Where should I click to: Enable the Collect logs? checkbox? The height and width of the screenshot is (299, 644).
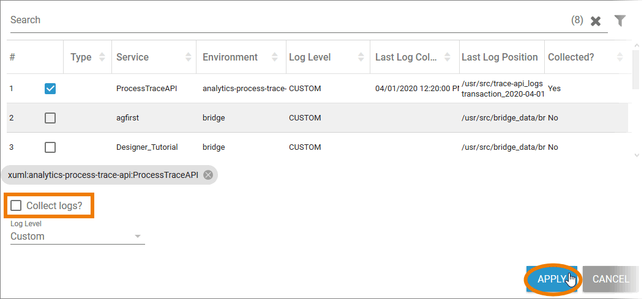[x=17, y=205]
